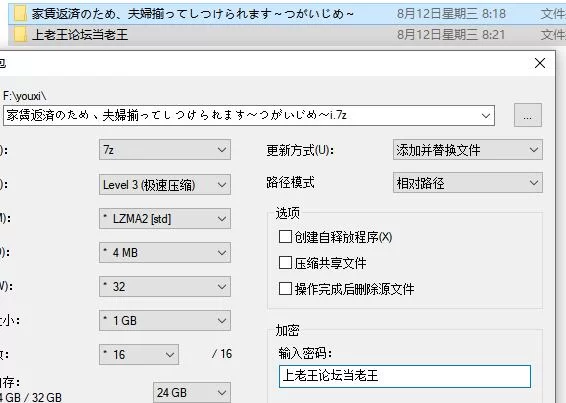Click the 路径模式 label
This screenshot has height=403, width=566.
290,182
